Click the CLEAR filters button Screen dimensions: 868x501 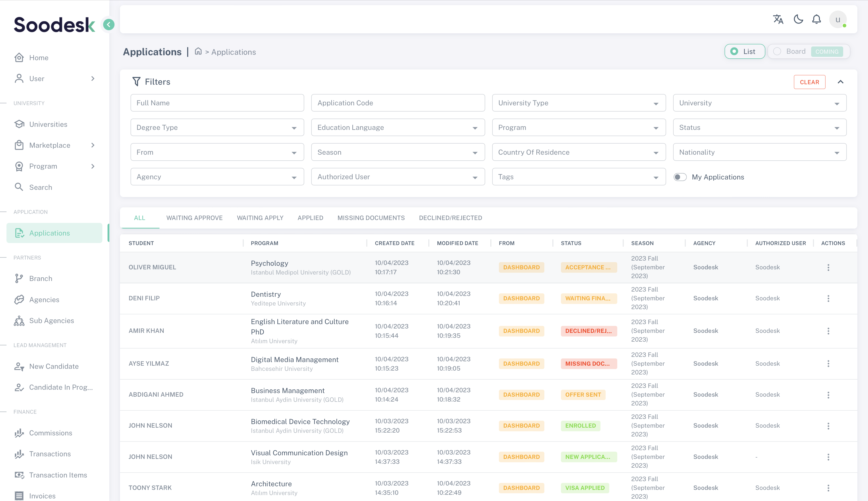(x=810, y=82)
